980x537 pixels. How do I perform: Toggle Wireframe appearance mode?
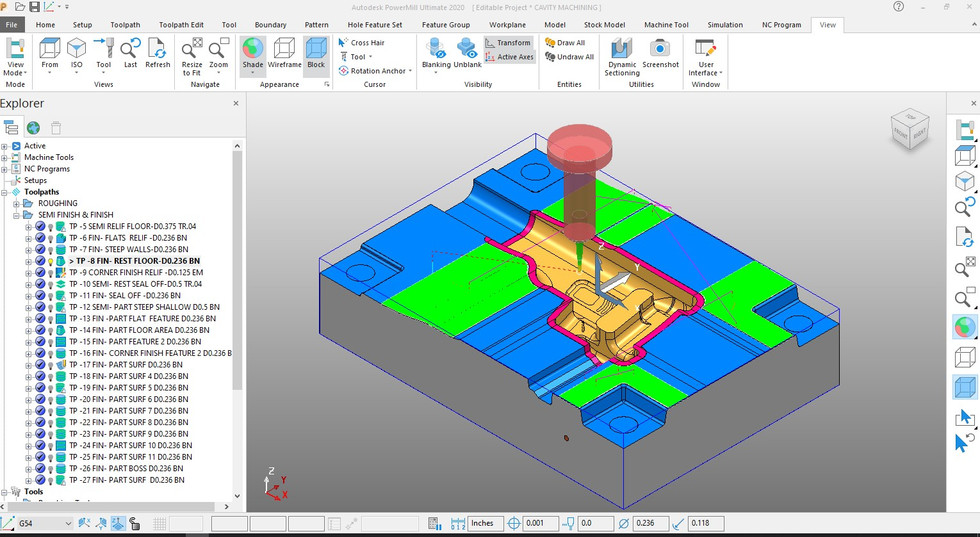click(284, 53)
